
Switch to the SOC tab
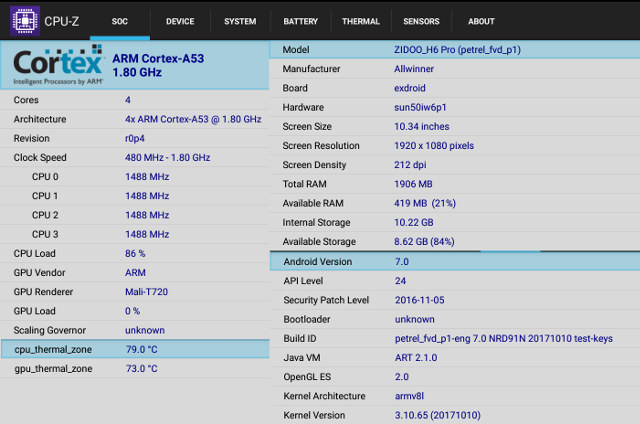tap(120, 21)
